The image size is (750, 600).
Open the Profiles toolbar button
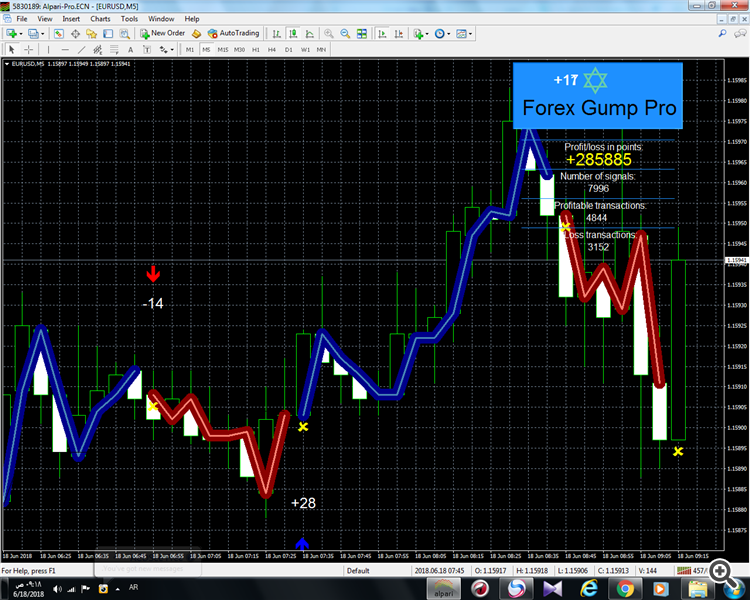[x=33, y=33]
